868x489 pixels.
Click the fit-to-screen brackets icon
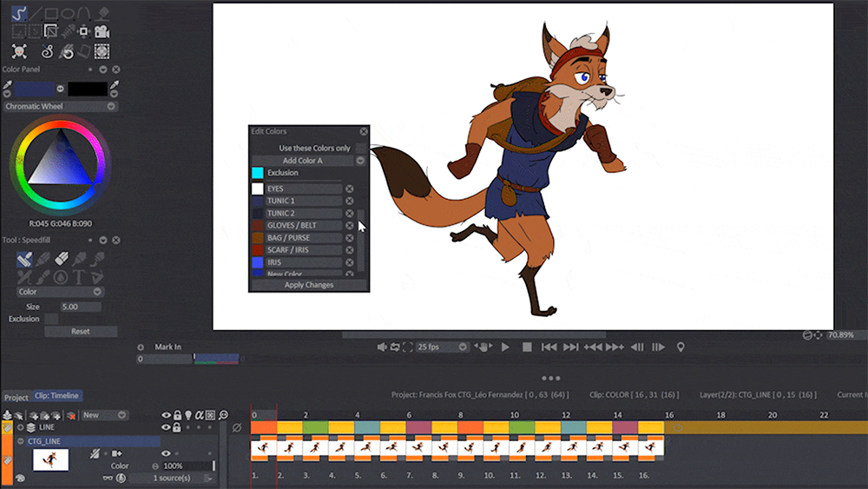[x=408, y=347]
